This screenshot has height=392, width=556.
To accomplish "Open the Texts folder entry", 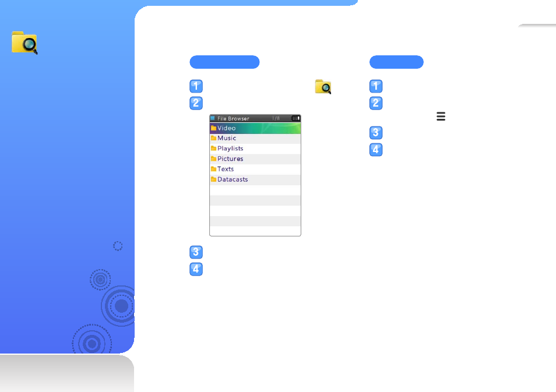I will [x=255, y=169].
